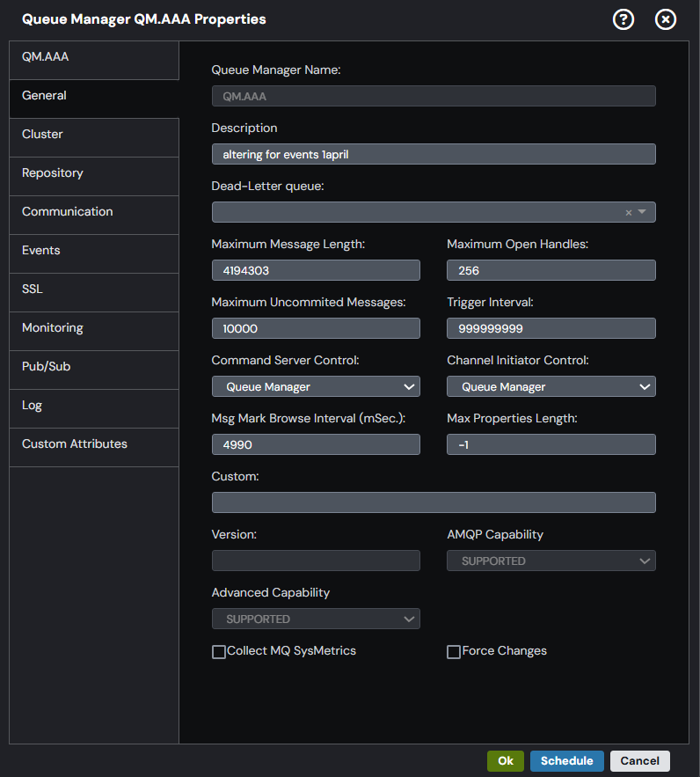Show the Monitoring tab
Screen dimensions: 700x777
[x=94, y=331]
